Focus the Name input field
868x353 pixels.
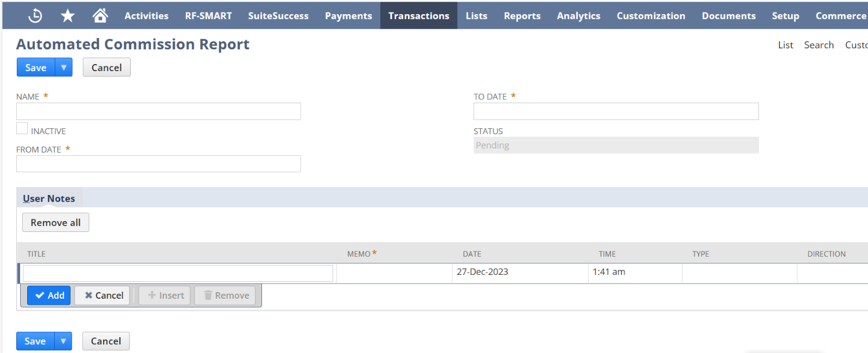coord(158,111)
